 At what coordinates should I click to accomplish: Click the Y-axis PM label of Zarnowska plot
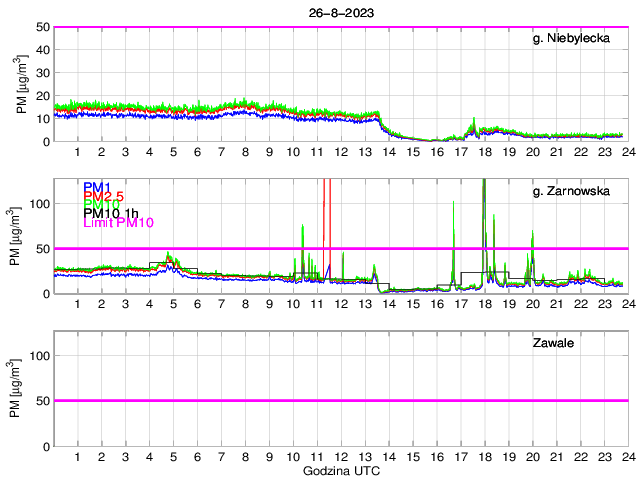(x=23, y=236)
